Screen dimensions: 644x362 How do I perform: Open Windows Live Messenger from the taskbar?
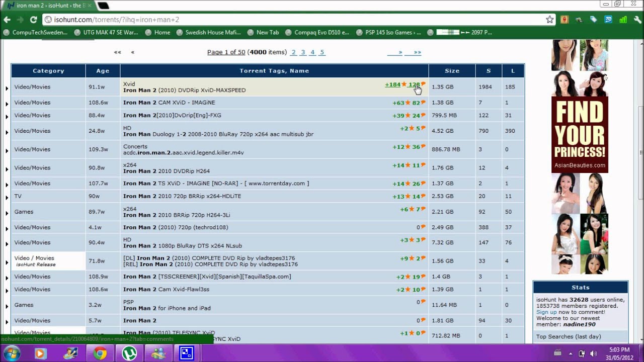tap(158, 353)
